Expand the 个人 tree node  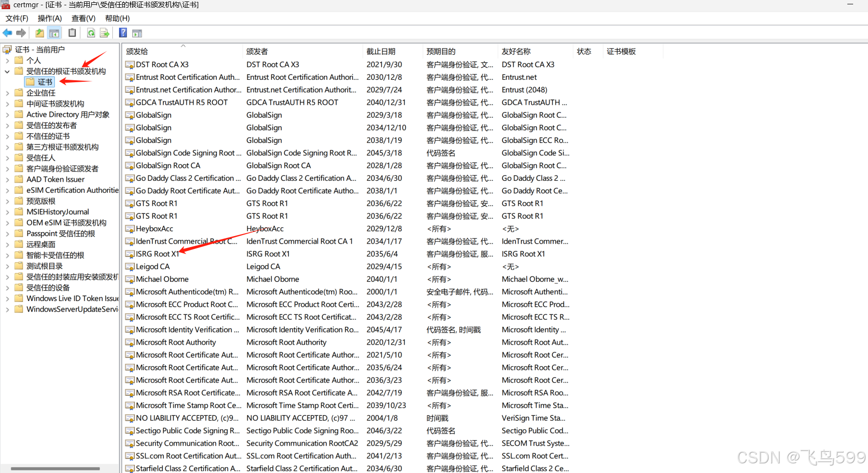click(x=7, y=61)
